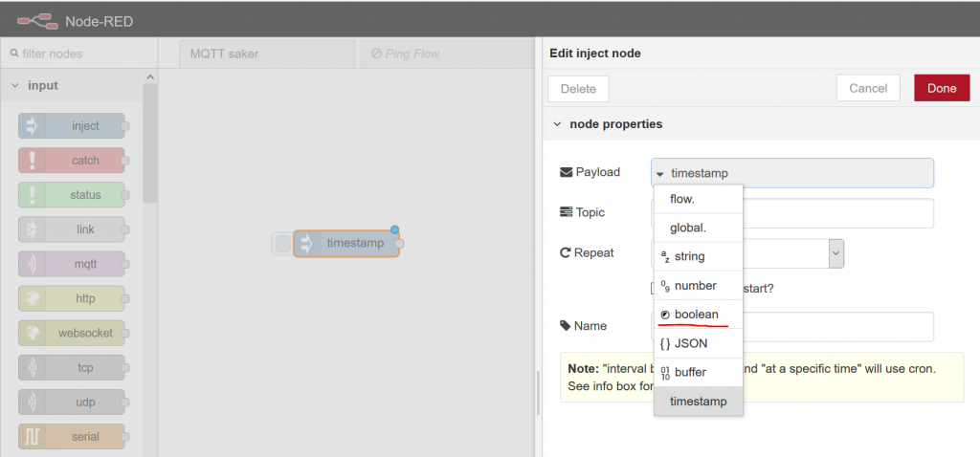The height and width of the screenshot is (457, 980).
Task: Collapse the input palette category
Action: click(x=15, y=85)
